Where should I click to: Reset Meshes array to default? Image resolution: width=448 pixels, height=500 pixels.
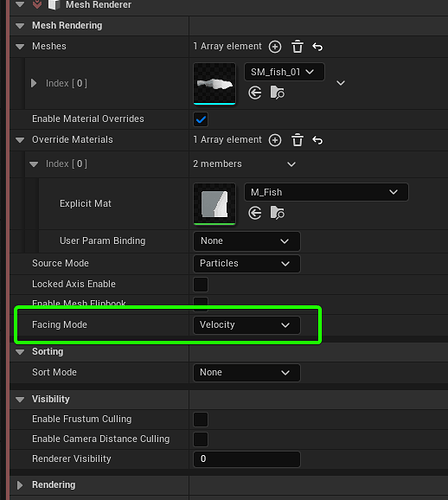317,47
